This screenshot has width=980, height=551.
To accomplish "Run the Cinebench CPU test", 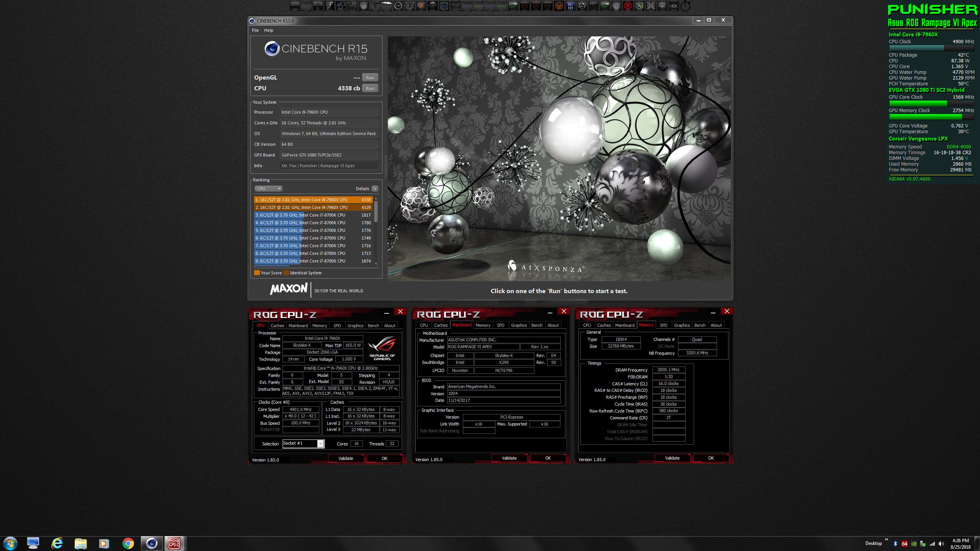I will (370, 88).
